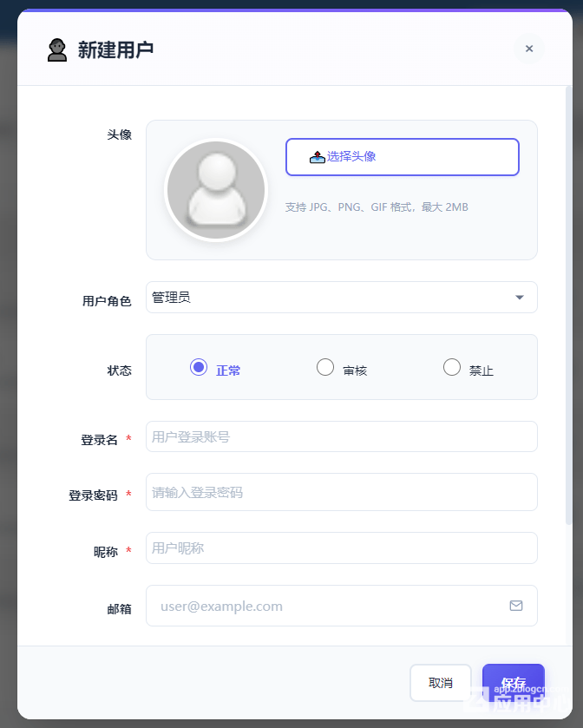Focus the 邮箱 email input field
This screenshot has width=583, height=728.
click(330, 606)
